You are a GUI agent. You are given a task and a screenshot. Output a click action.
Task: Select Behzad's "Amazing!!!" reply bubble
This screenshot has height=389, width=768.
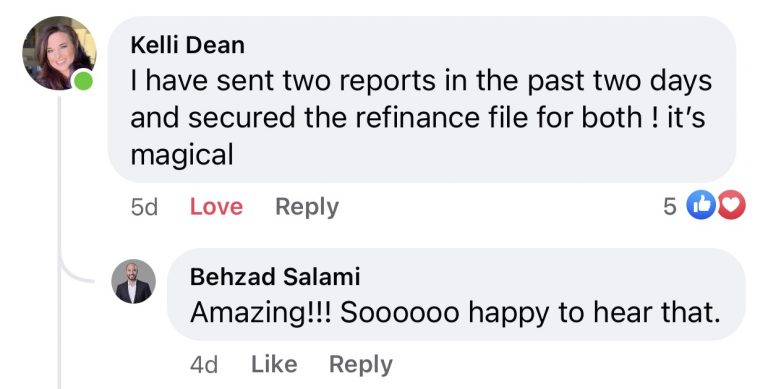coord(456,294)
